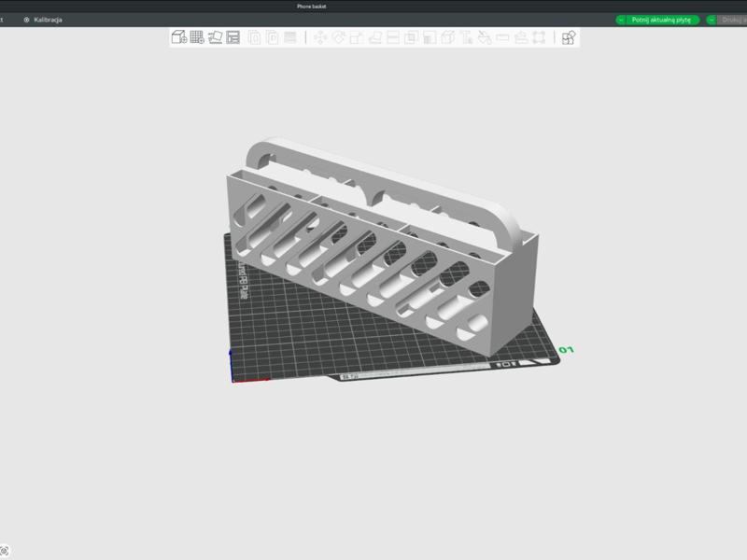Viewport: 747px width, 560px height.
Task: Click the Potnij aktualną płytę button
Action: (x=661, y=20)
